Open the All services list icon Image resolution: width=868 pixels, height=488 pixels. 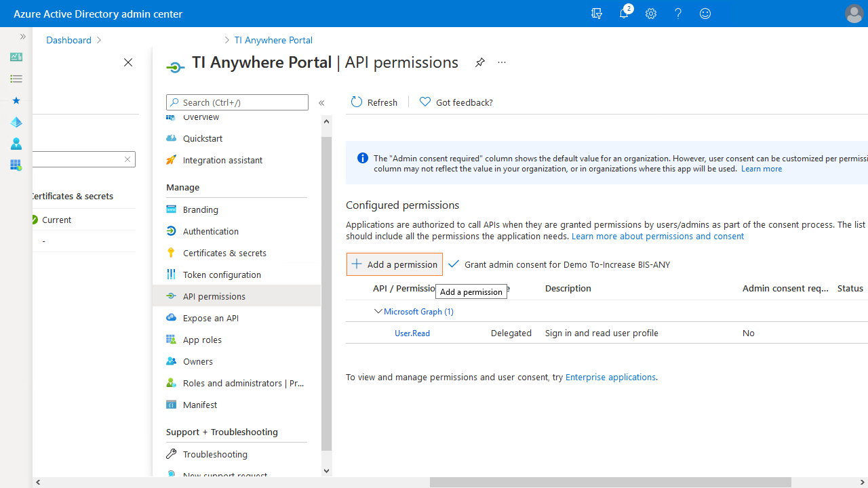(x=16, y=79)
